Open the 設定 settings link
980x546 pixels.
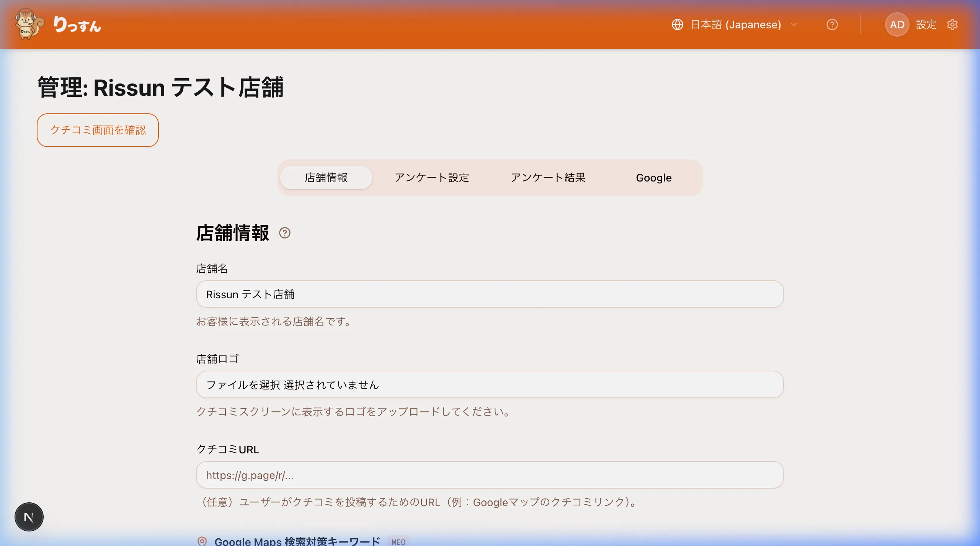[926, 25]
